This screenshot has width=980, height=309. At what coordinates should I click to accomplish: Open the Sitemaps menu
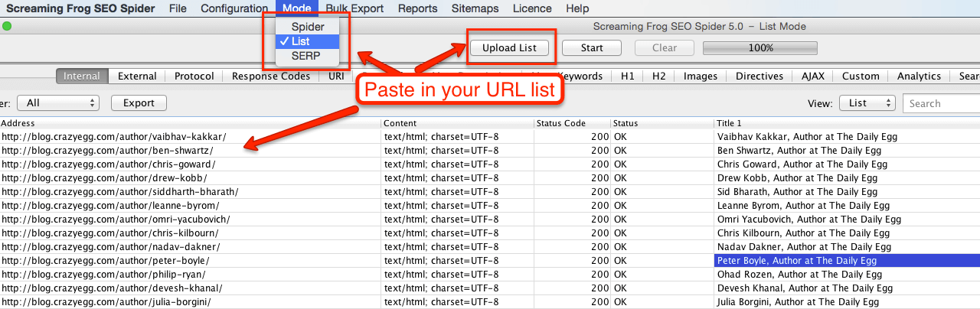475,8
